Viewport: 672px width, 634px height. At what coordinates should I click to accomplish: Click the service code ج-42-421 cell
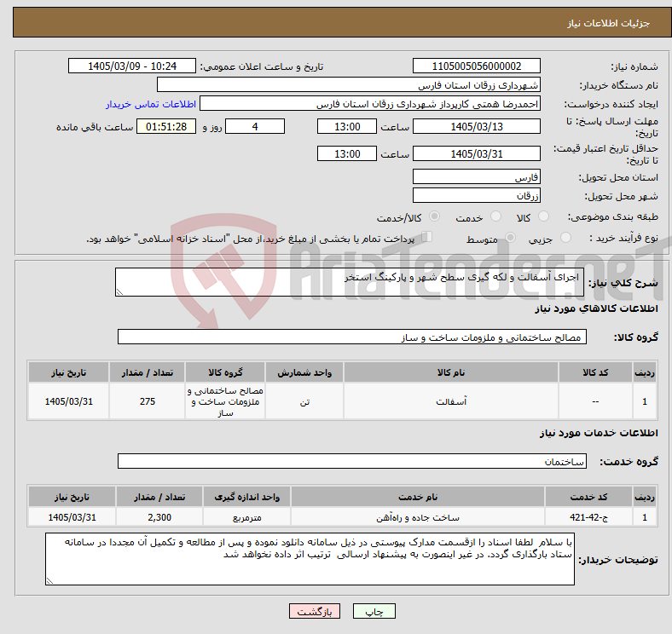tap(589, 517)
